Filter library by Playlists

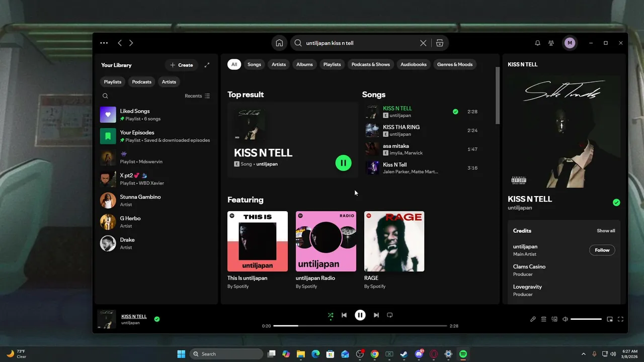coord(113,82)
